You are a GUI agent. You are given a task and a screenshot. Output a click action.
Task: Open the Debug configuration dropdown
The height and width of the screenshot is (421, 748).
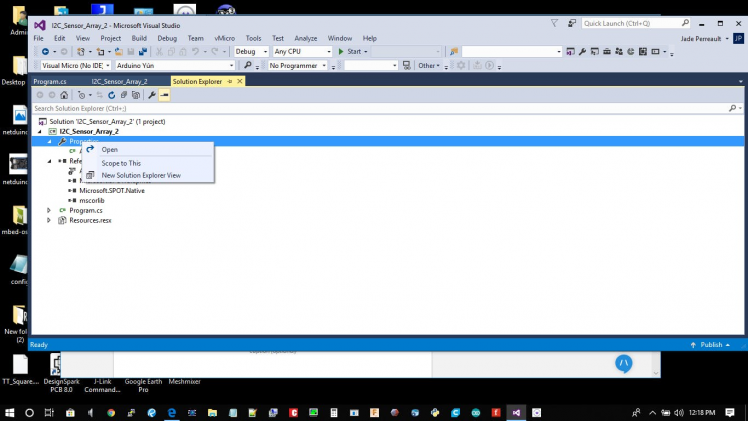tap(251, 51)
